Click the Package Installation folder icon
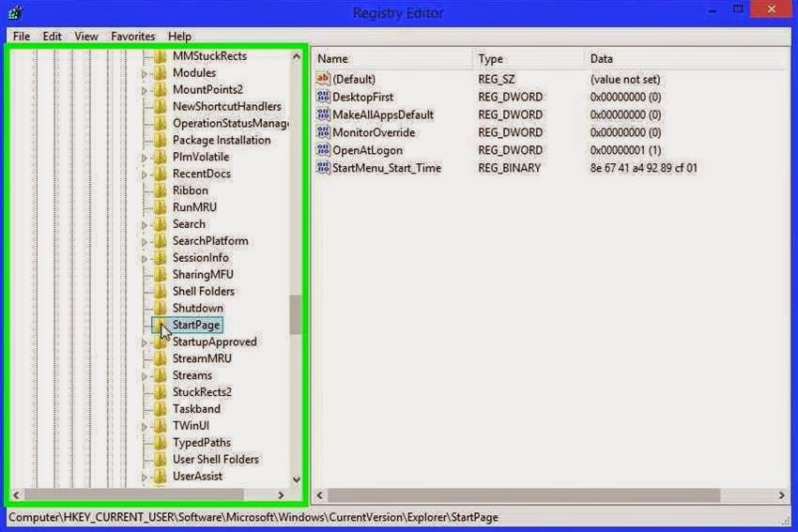The height and width of the screenshot is (532, 798). (161, 140)
